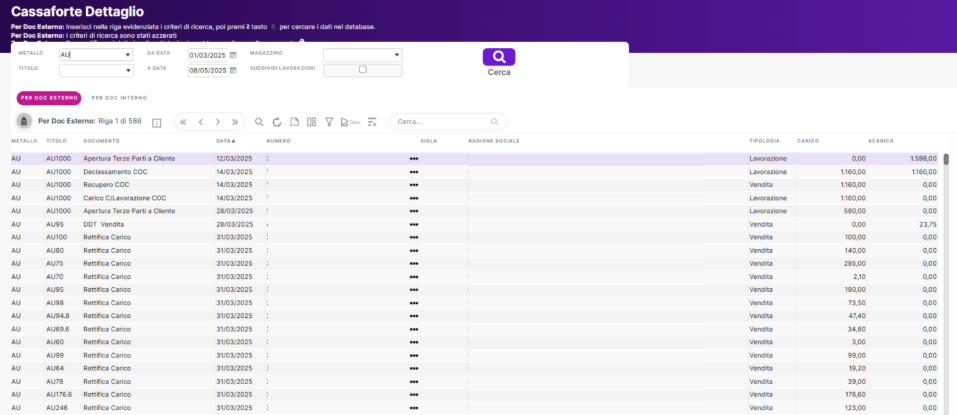The width and height of the screenshot is (957, 415).
Task: Click the magnifier search icon in toolbar
Action: [259, 122]
